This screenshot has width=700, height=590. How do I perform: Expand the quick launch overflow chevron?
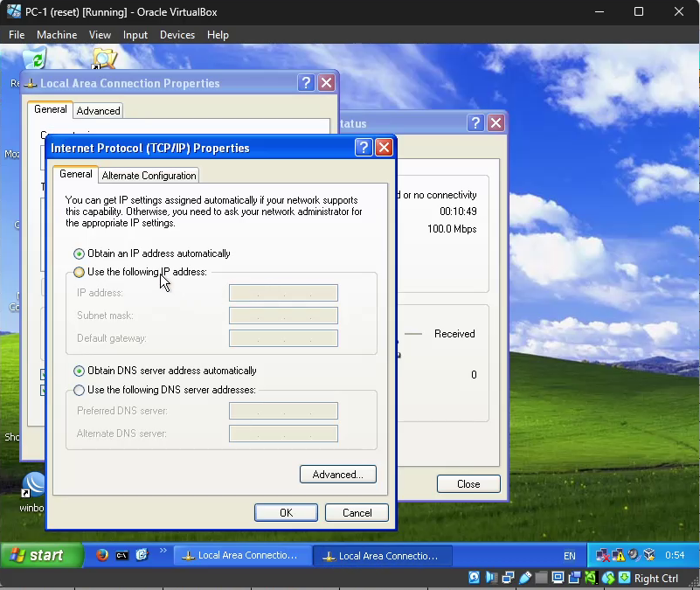[x=163, y=551]
